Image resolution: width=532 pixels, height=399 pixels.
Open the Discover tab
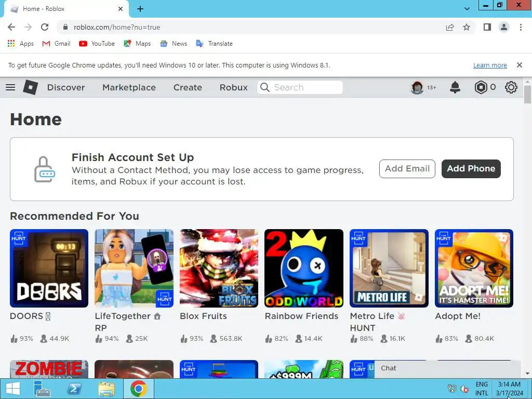[66, 87]
